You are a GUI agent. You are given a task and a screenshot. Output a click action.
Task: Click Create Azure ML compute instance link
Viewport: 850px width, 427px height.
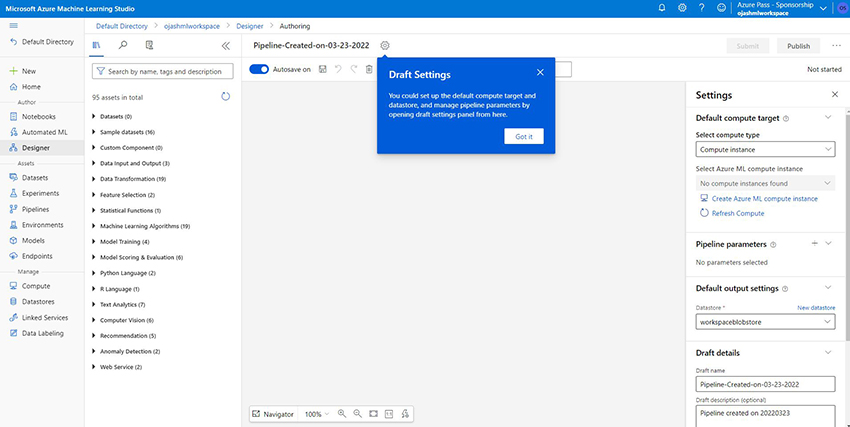763,199
